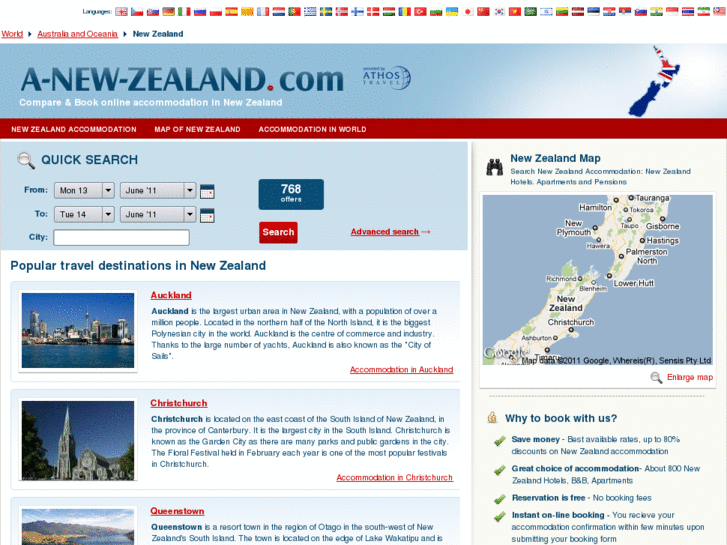
Task: Select the Turkish flag language
Action: [421, 12]
